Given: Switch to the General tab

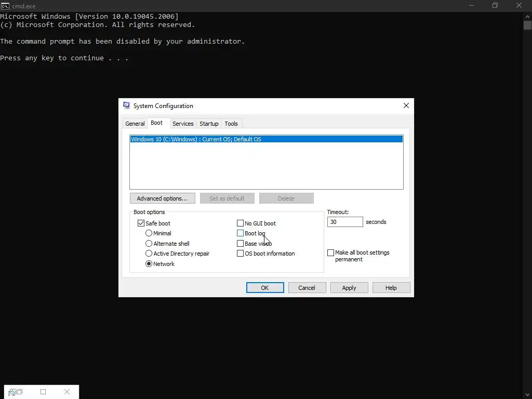Looking at the screenshot, I should 135,124.
